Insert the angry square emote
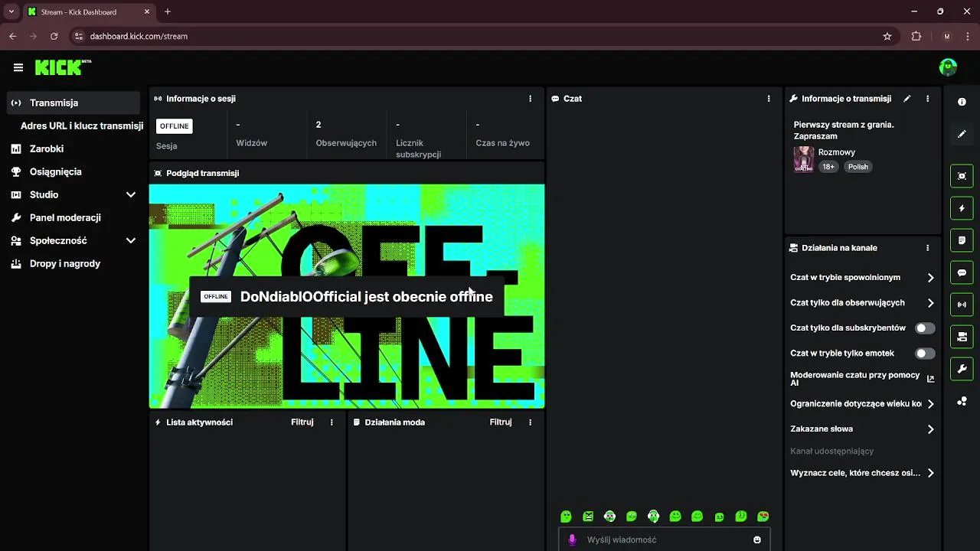The image size is (980, 551). pos(588,517)
